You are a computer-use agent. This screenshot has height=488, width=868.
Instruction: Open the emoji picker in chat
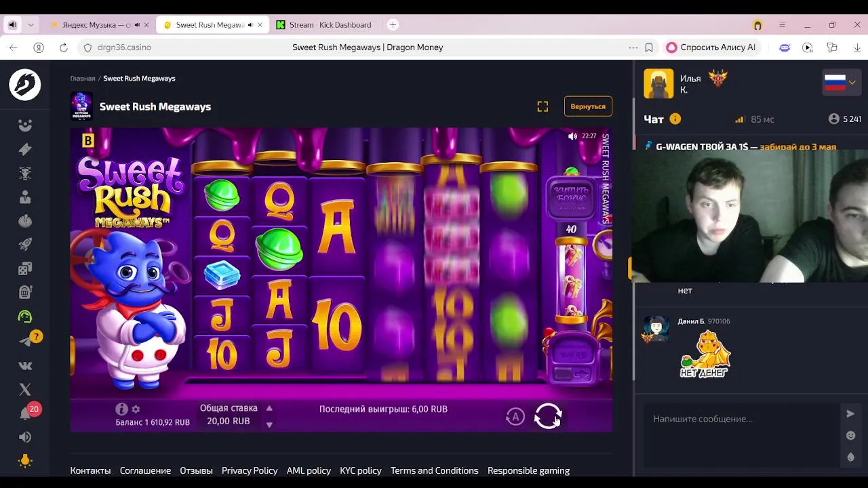click(850, 435)
